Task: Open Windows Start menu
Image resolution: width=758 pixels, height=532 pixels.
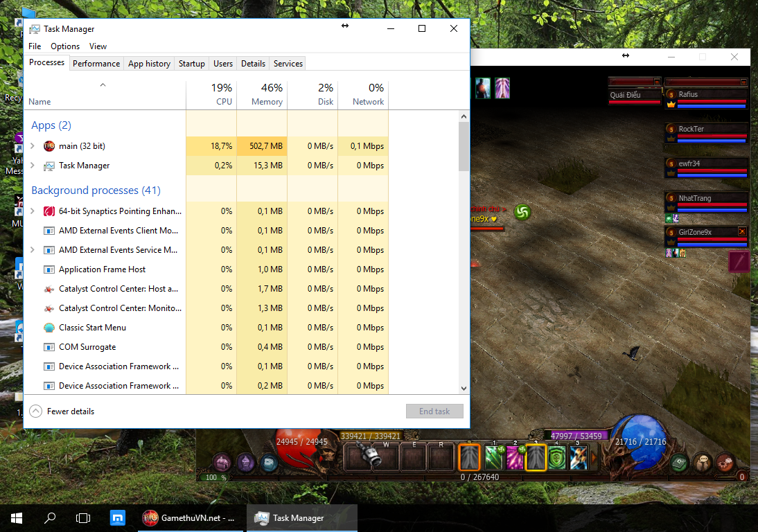Action: (x=17, y=518)
